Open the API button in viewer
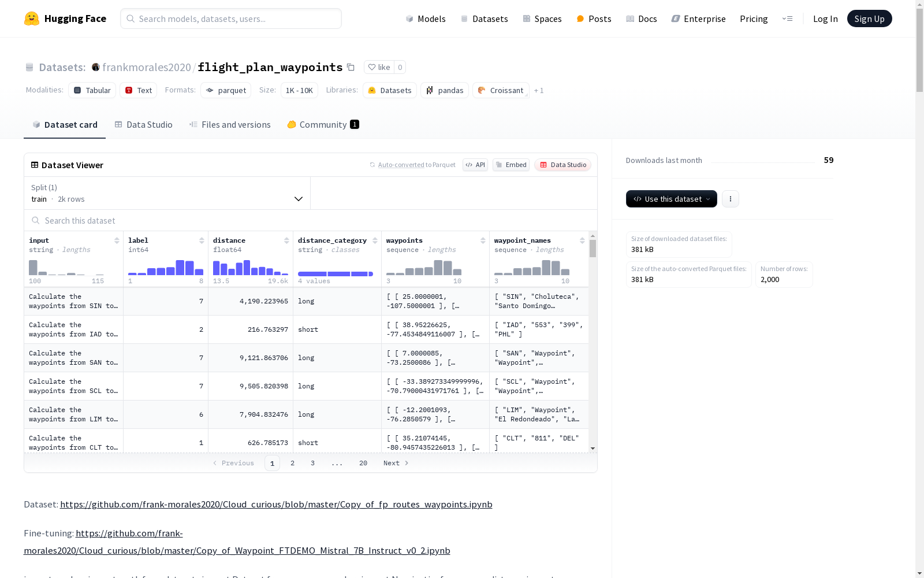Viewport: 924px width, 578px height. pos(475,165)
